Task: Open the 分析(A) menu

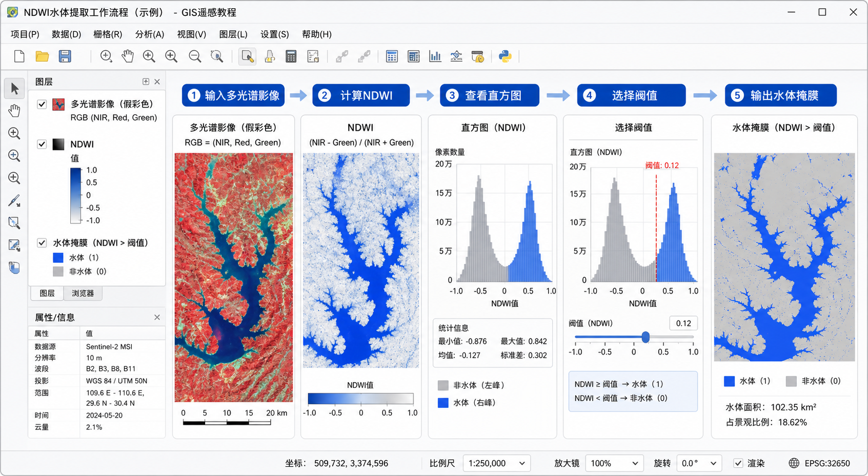Action: 150,34
